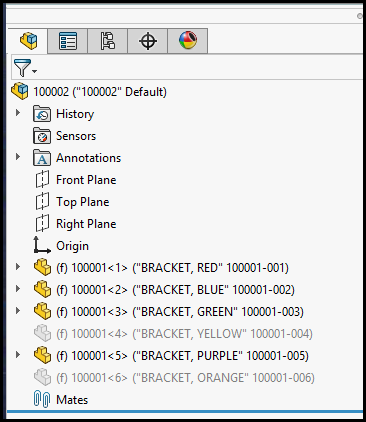Image resolution: width=366 pixels, height=422 pixels.
Task: Select the Sensors folder icon
Action: point(42,136)
